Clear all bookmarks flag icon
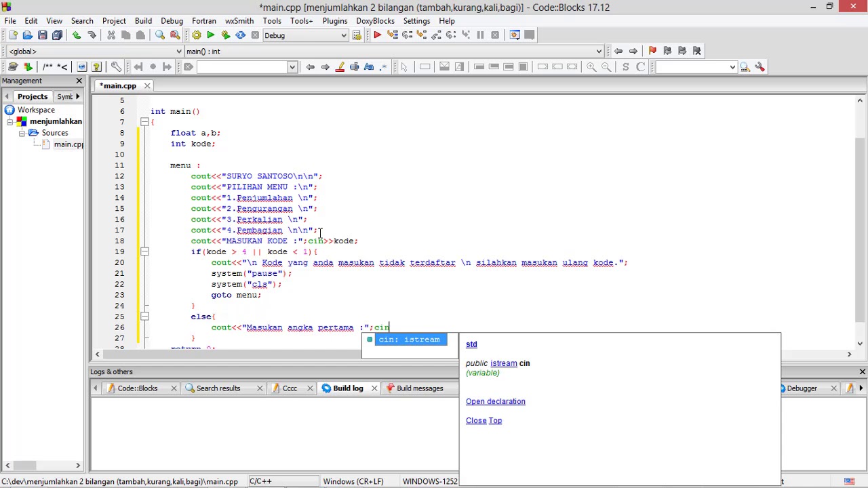The width and height of the screenshot is (868, 488). (x=697, y=51)
